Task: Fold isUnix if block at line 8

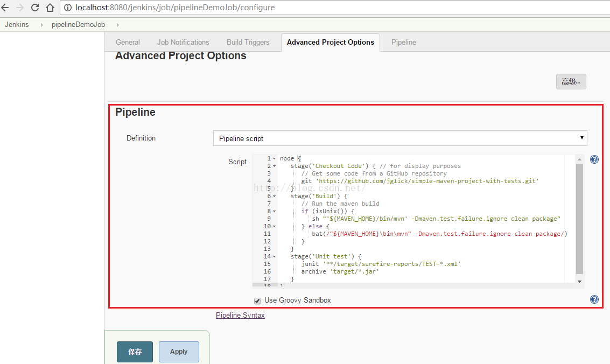Action: [x=274, y=212]
